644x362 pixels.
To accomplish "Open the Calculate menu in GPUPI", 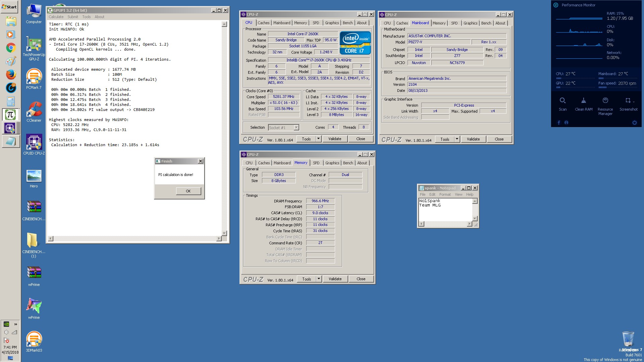I will click(x=56, y=17).
